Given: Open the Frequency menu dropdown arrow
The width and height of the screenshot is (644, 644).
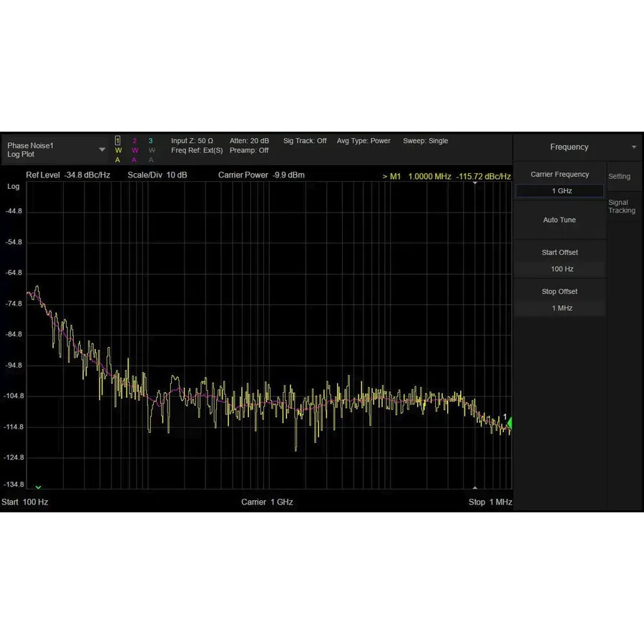Looking at the screenshot, I should coord(634,147).
